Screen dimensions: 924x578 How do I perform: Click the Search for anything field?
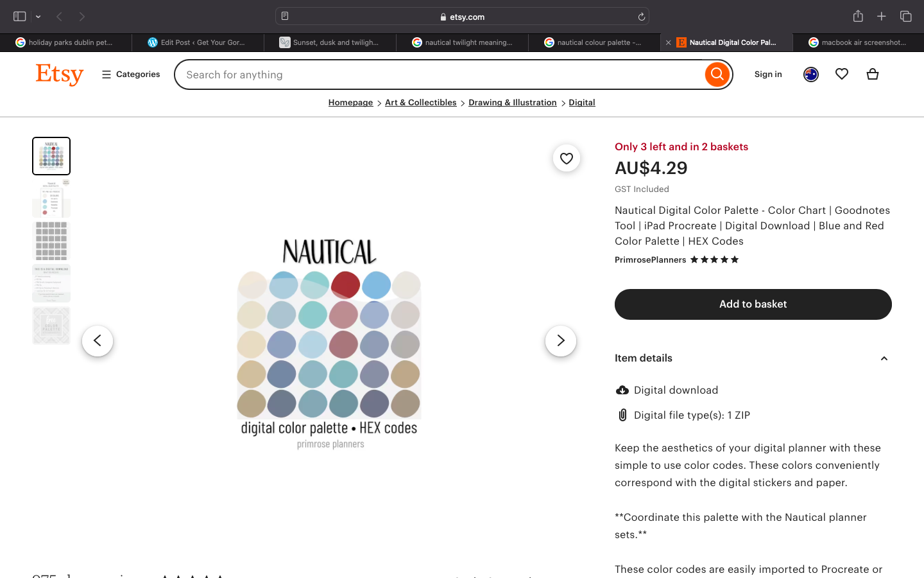440,74
